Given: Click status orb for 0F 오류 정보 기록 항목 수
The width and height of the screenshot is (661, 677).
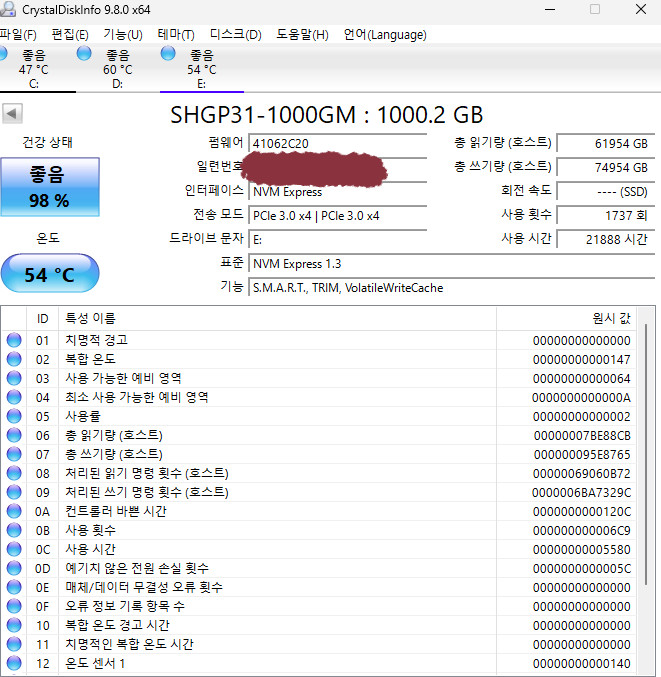Looking at the screenshot, I should [14, 606].
